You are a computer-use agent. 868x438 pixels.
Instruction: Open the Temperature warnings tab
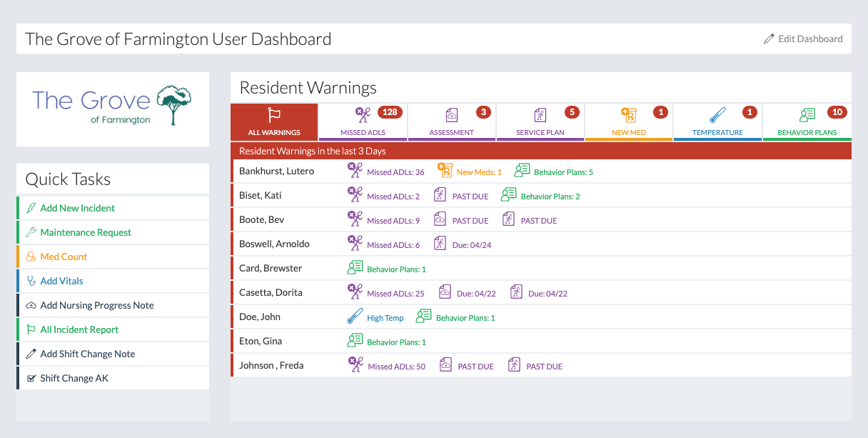click(717, 121)
